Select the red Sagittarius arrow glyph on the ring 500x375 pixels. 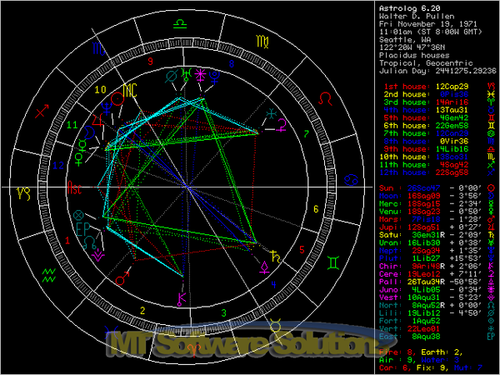tap(42, 111)
